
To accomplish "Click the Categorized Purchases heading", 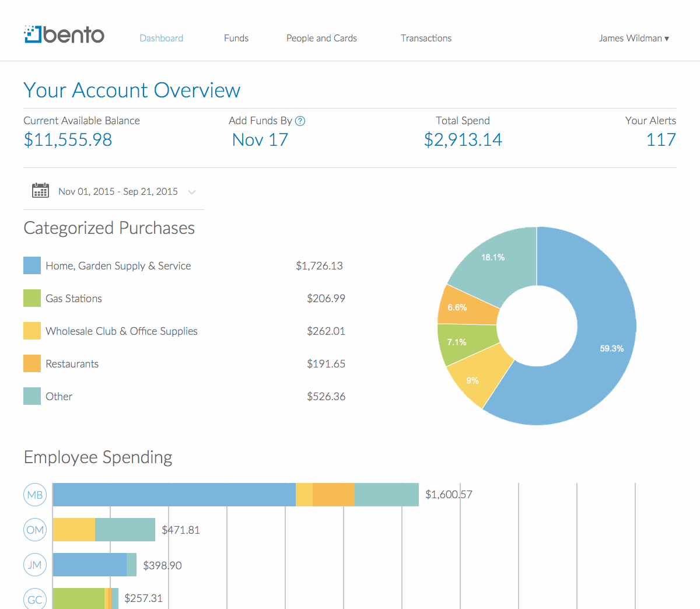I will pyautogui.click(x=109, y=228).
